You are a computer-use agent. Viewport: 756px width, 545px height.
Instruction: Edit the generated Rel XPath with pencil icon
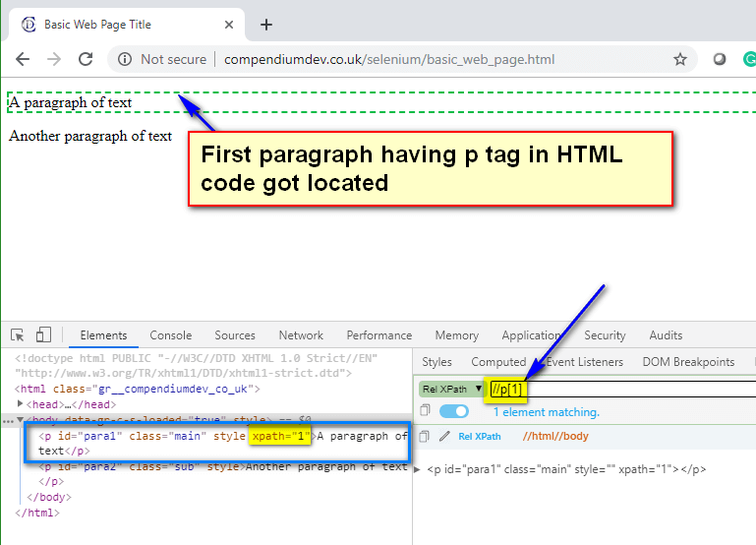444,437
